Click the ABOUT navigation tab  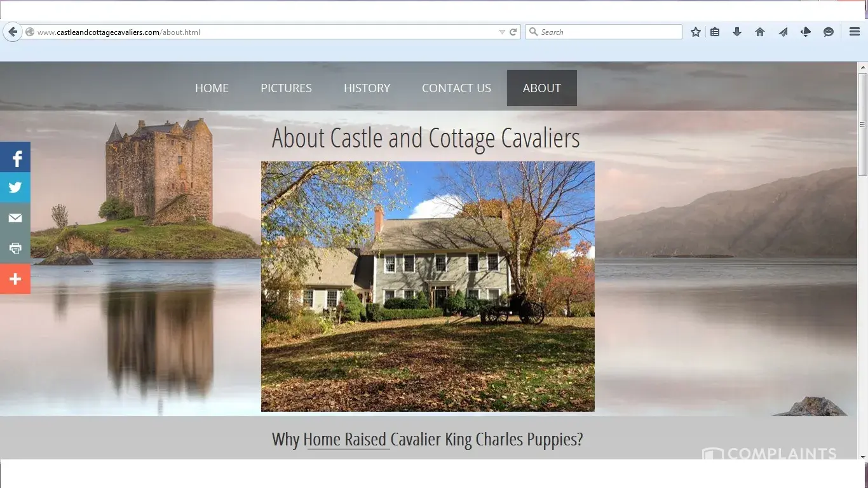[x=542, y=88]
